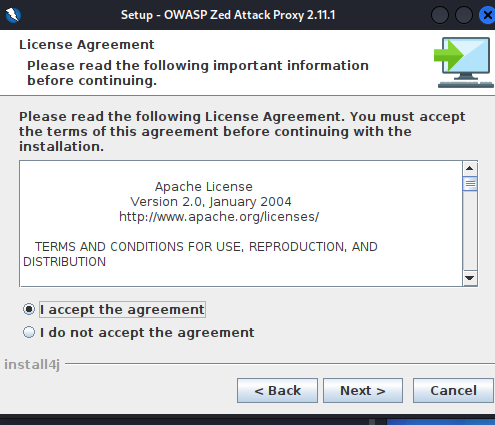Click the 'I accept the agreement' label

122,310
